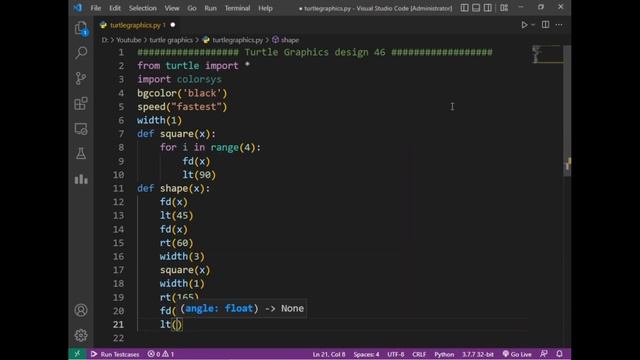Split the editor to the right

click(545, 25)
